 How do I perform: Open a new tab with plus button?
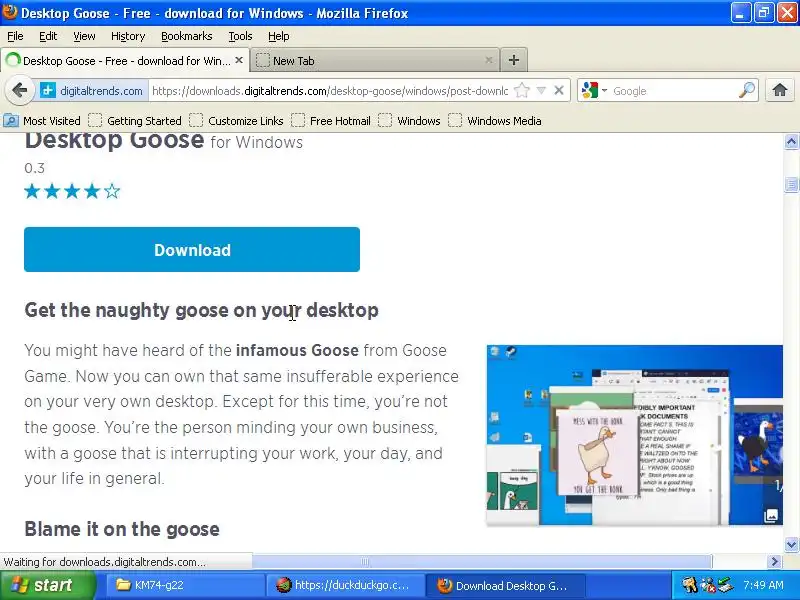(514, 60)
